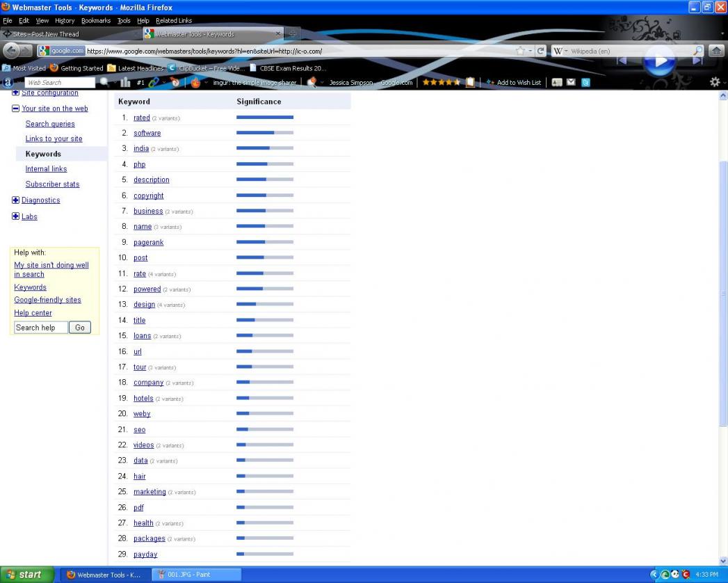Image resolution: width=728 pixels, height=583 pixels.
Task: Open the Windows Start button
Action: (27, 575)
